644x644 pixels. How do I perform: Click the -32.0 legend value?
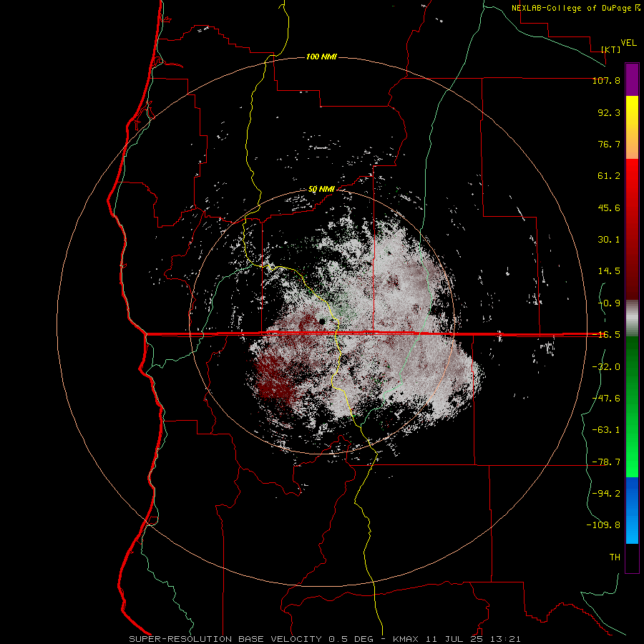pos(606,367)
